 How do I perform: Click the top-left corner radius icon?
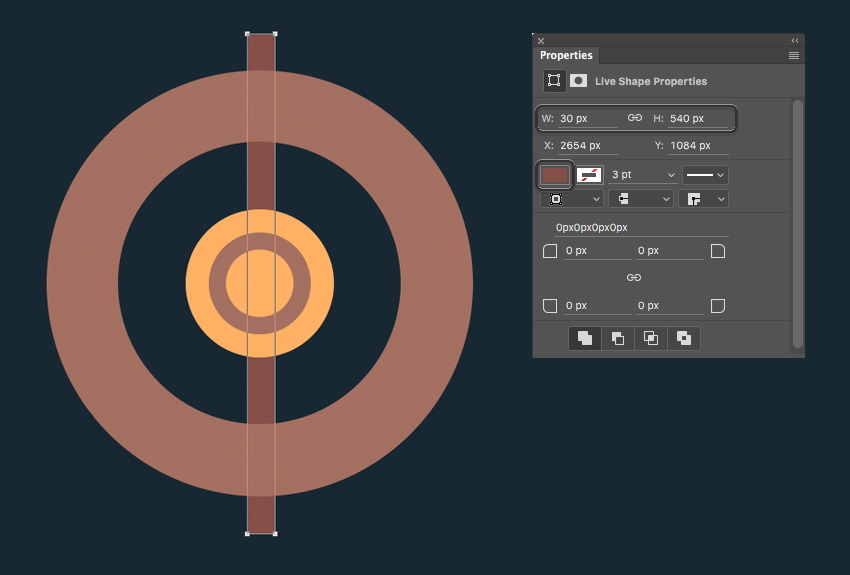[550, 251]
